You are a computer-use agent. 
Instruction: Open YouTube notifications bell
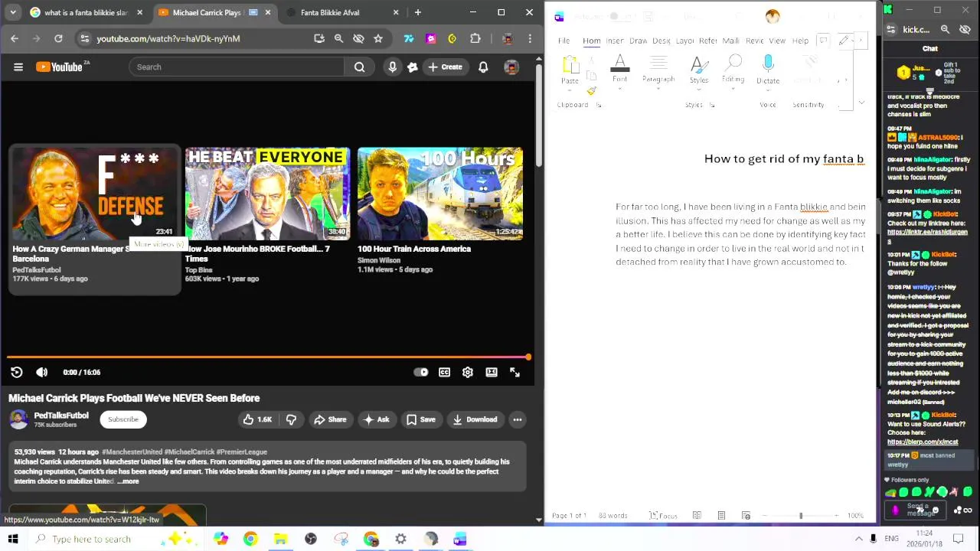coord(483,67)
